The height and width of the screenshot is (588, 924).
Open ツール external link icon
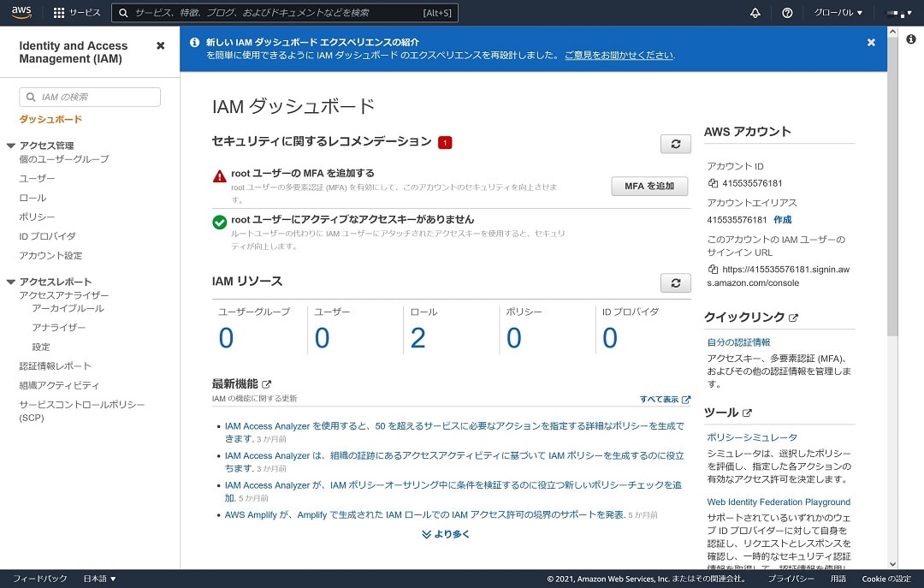pos(747,413)
